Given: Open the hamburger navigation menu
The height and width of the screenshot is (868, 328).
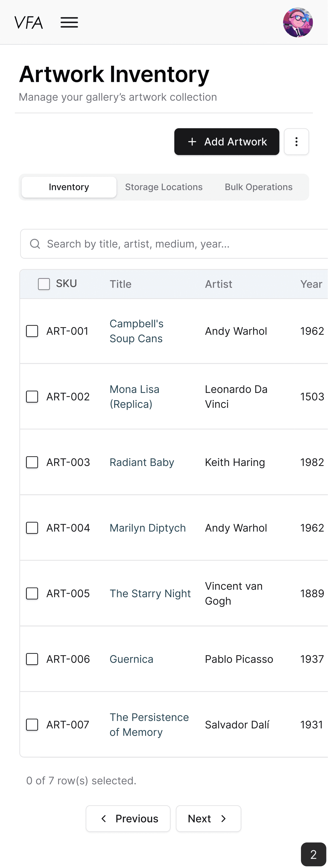Looking at the screenshot, I should pyautogui.click(x=69, y=22).
